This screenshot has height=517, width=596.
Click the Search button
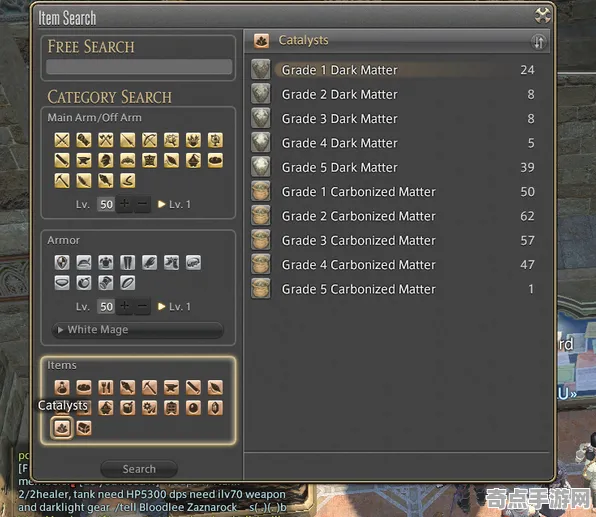[x=139, y=469]
